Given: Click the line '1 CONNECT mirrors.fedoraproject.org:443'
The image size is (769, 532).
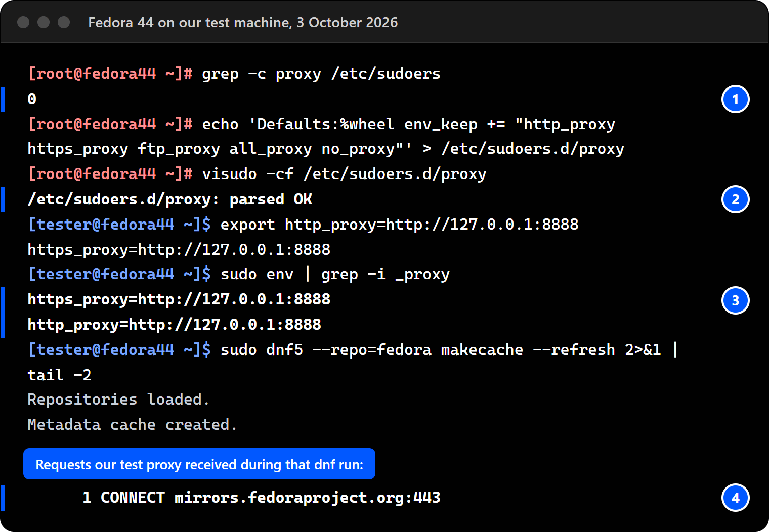Looking at the screenshot, I should [262, 498].
